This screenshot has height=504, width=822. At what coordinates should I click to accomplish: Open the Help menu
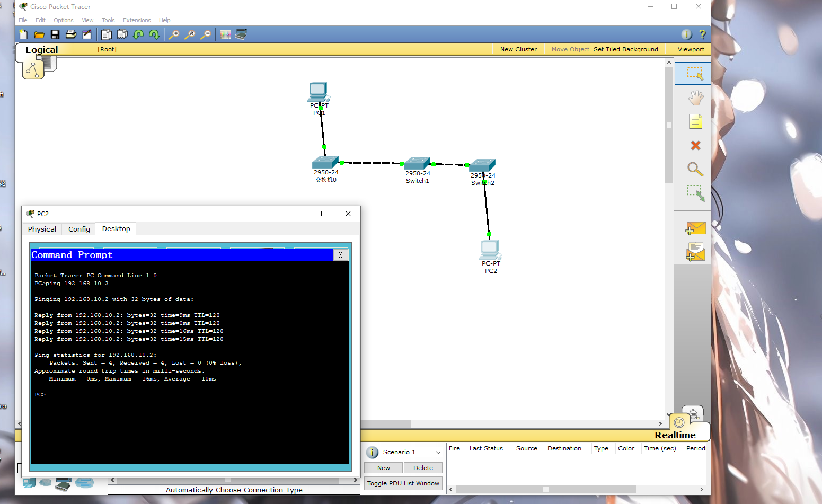click(165, 20)
